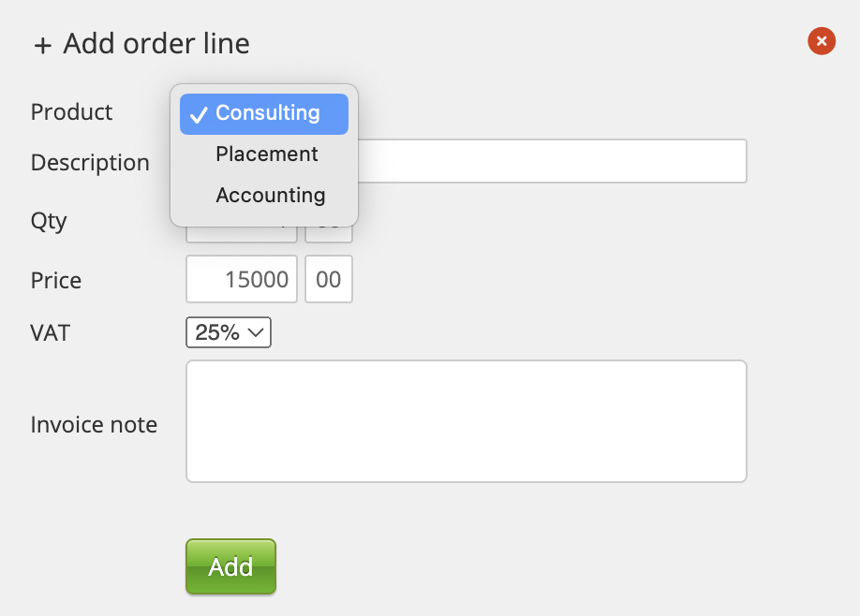Viewport: 860px width, 616px height.
Task: Click the Price decimals field showing 00
Action: 329,279
